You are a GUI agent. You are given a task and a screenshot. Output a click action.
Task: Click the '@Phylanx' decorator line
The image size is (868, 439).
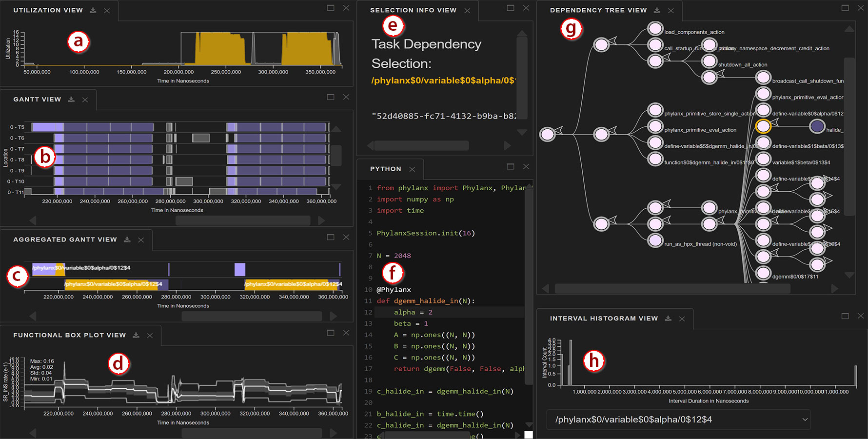(394, 290)
